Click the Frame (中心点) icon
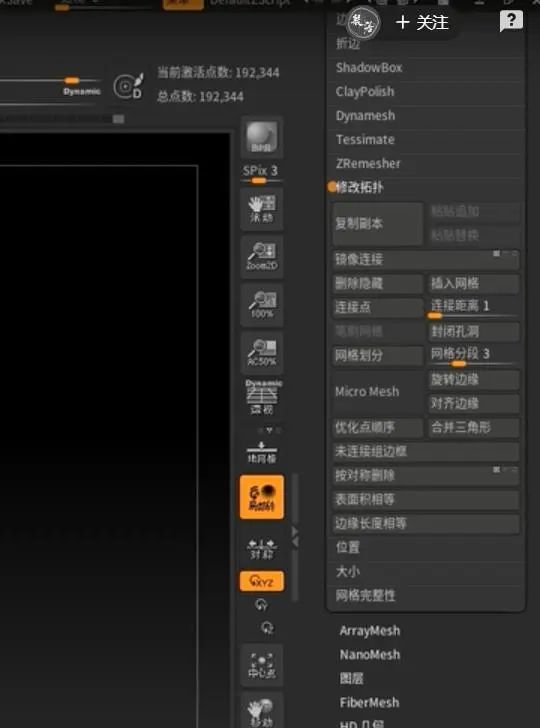Image resolution: width=540 pixels, height=728 pixels. pos(262,665)
